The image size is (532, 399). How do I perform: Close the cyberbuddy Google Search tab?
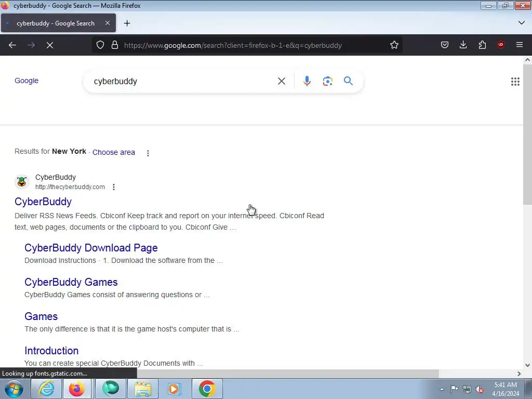[x=107, y=23]
